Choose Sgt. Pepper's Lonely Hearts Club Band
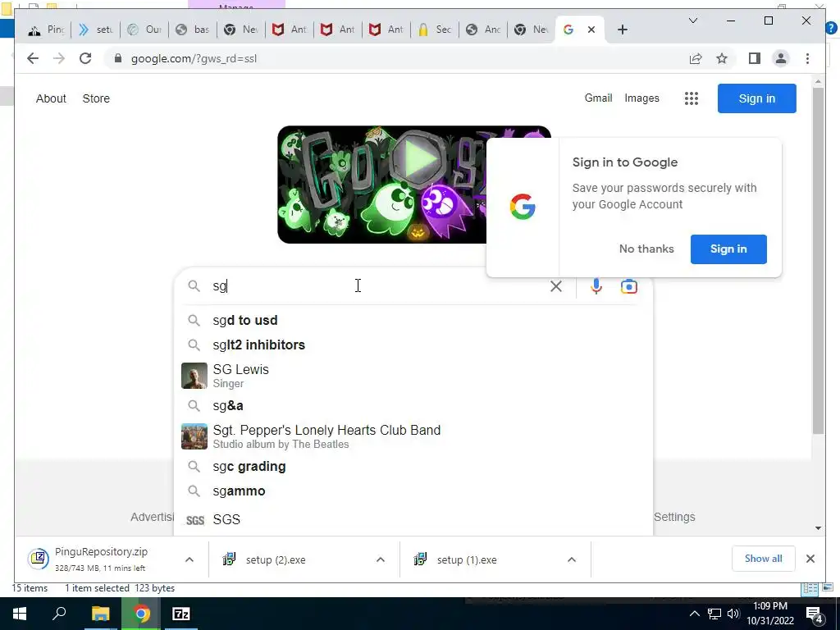840x630 pixels. point(413,436)
